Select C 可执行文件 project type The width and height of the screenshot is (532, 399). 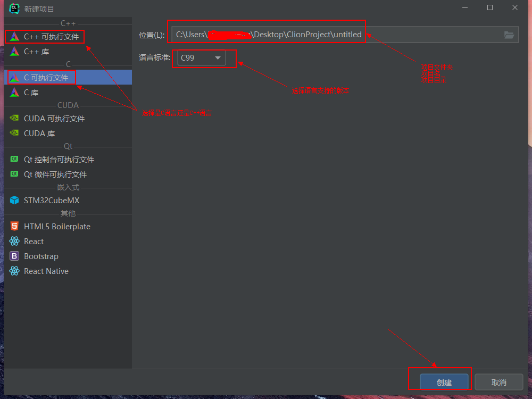coord(68,77)
